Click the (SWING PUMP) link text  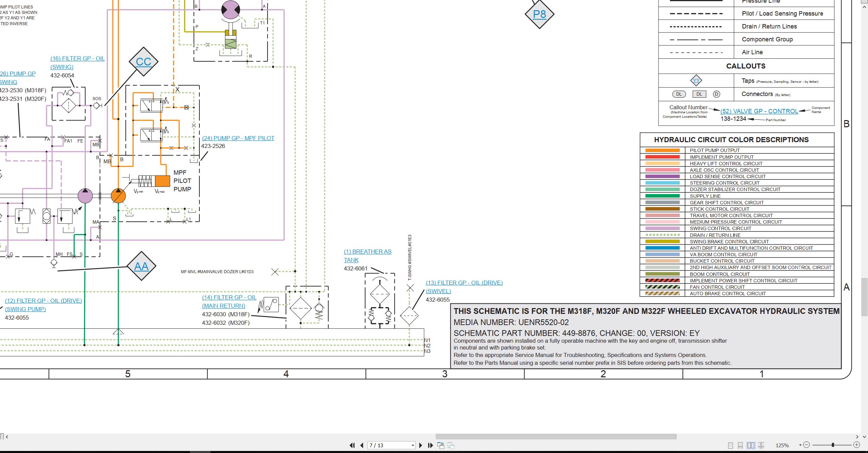(x=25, y=309)
